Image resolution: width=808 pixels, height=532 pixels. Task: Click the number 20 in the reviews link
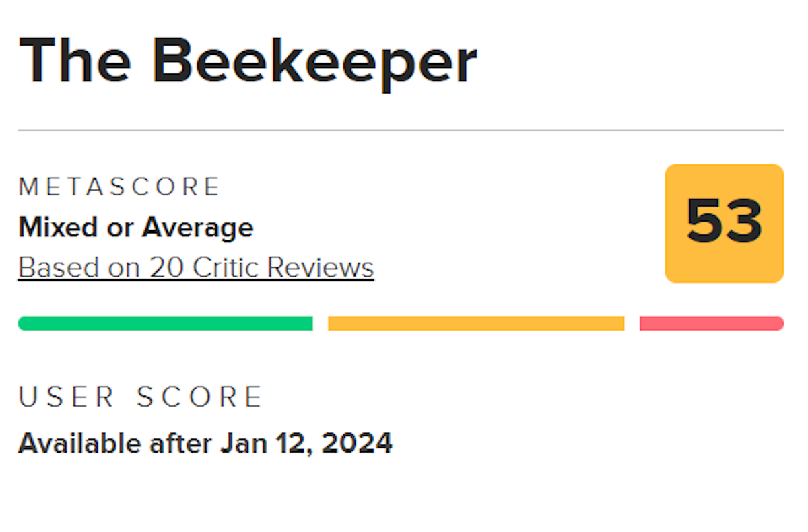click(166, 267)
